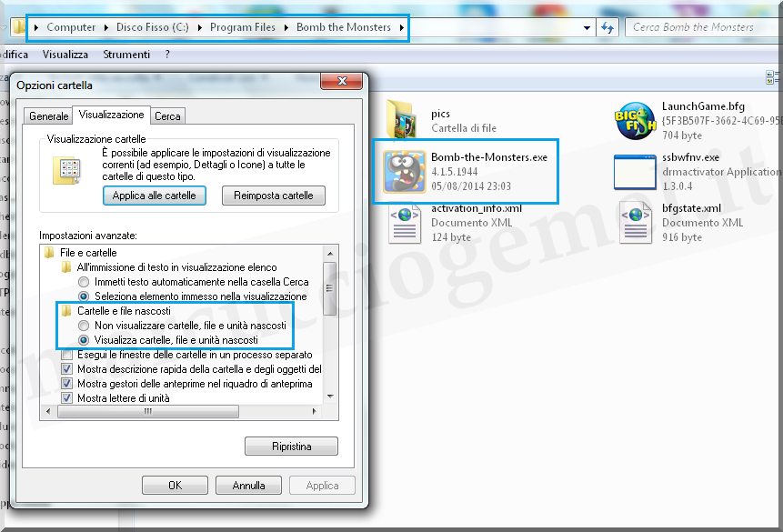Click the 'LaunchGame.bfg' file name
Screen dimensions: 783x532
pos(703,105)
